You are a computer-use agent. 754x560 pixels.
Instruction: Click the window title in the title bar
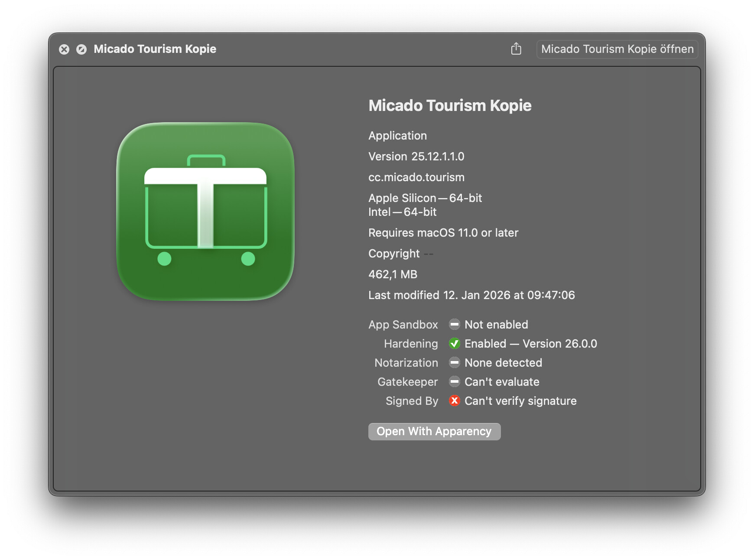[x=155, y=49]
